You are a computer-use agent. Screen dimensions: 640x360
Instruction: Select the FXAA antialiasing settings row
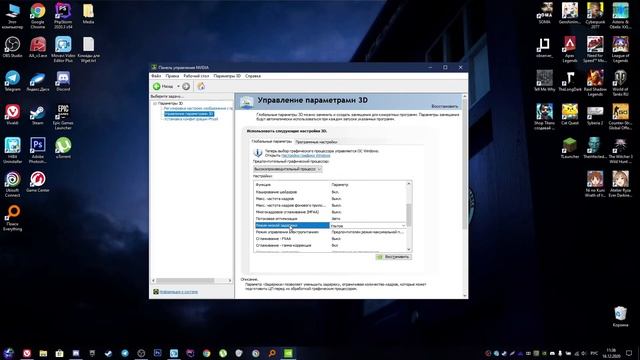(330, 238)
